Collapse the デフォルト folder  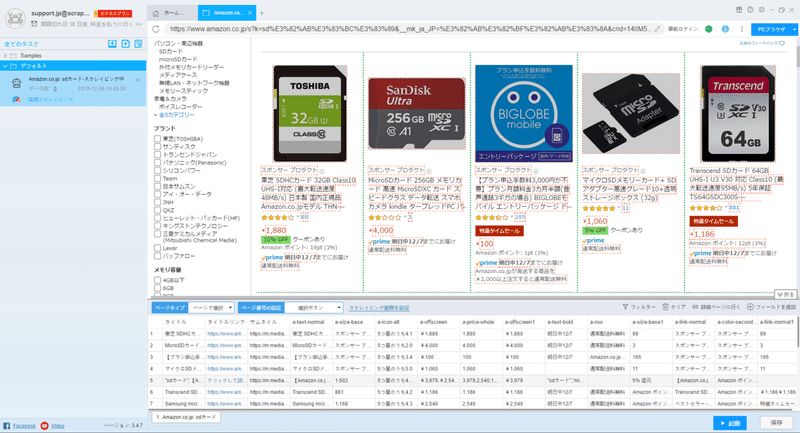click(x=5, y=66)
